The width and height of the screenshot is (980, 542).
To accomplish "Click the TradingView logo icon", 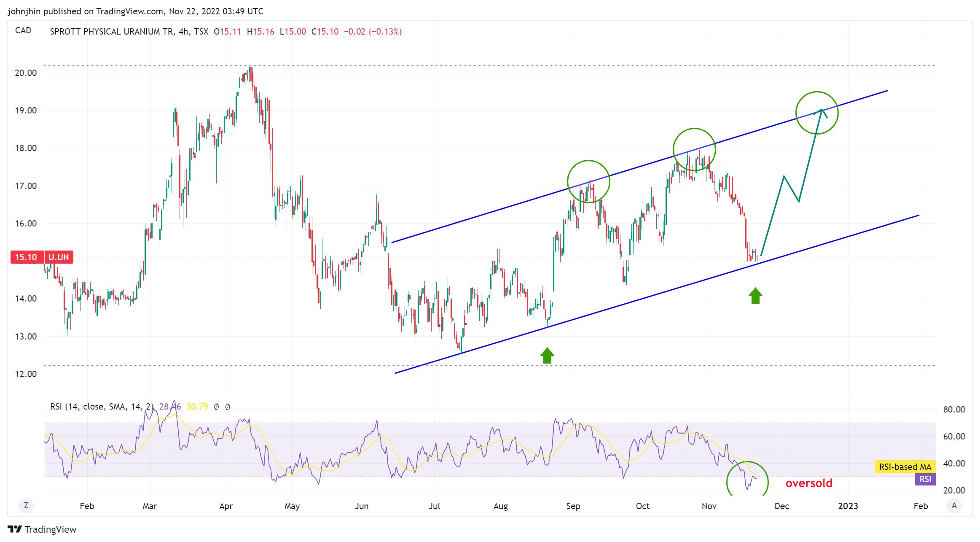I will pos(14,529).
